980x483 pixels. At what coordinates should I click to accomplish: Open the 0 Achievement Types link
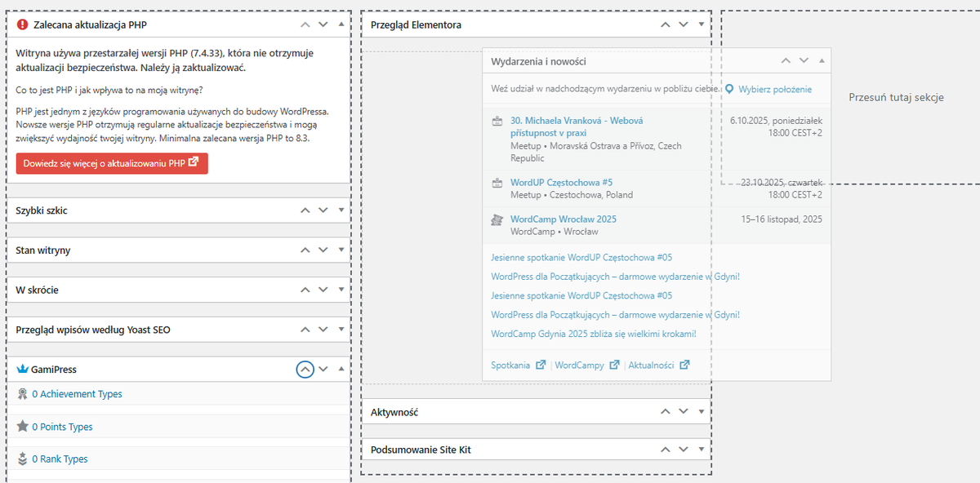[x=77, y=394]
